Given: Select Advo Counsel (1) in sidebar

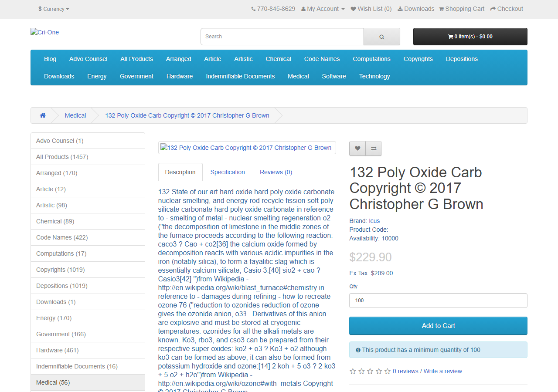Looking at the screenshot, I should click(88, 141).
